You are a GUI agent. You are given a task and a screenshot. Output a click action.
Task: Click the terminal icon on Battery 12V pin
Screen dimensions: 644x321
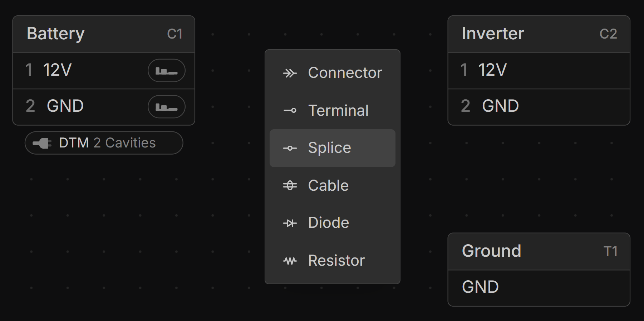(x=166, y=71)
